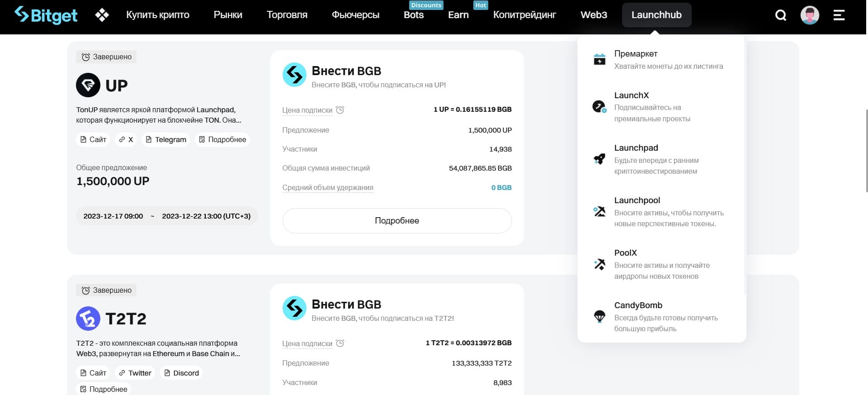868x395 pixels.
Task: Click UP Цена подписки label
Action: point(307,110)
